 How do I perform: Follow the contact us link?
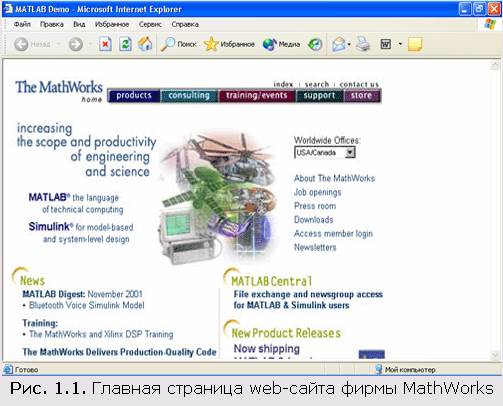(359, 84)
